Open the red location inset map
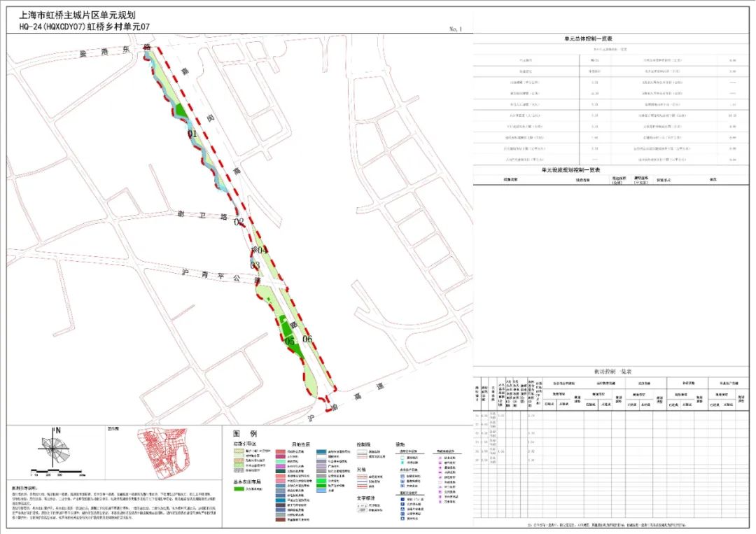The image size is (756, 534). coord(162,453)
